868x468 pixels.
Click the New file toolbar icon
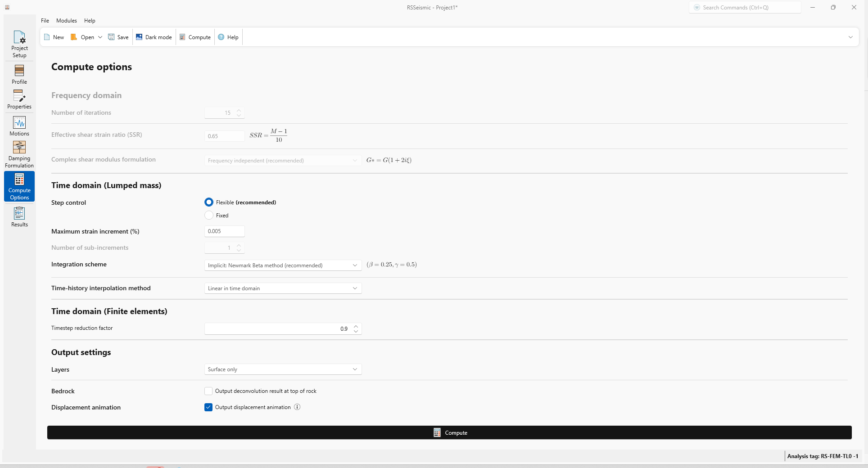(47, 37)
